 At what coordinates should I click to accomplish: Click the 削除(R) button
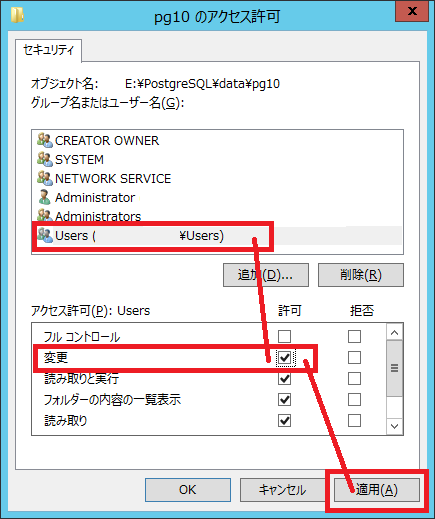pyautogui.click(x=361, y=275)
